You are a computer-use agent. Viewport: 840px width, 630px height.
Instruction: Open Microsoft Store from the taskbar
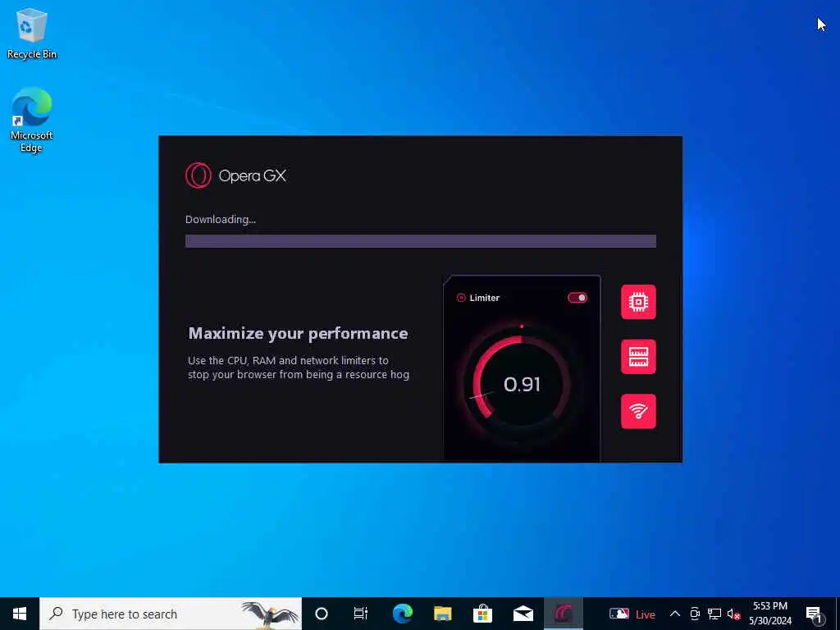coord(482,614)
